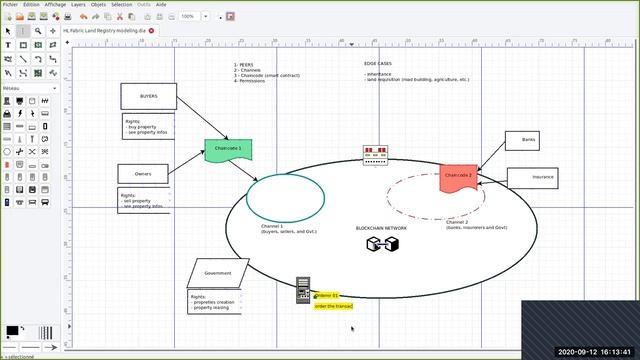Open the Affichage menu

pyautogui.click(x=55, y=4)
